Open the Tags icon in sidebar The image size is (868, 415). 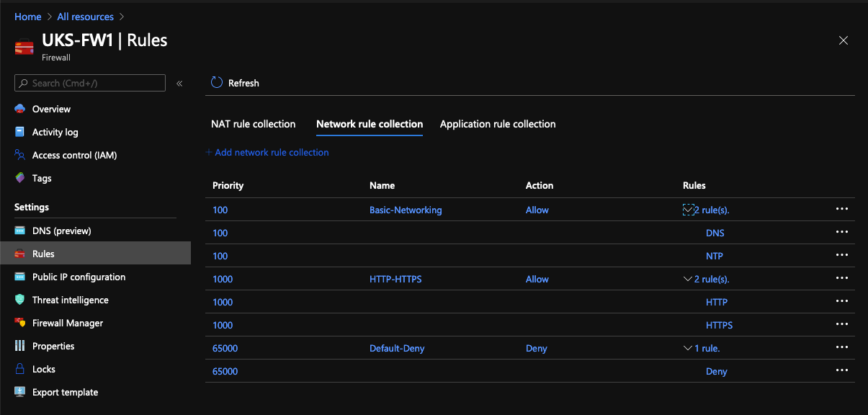(x=20, y=178)
